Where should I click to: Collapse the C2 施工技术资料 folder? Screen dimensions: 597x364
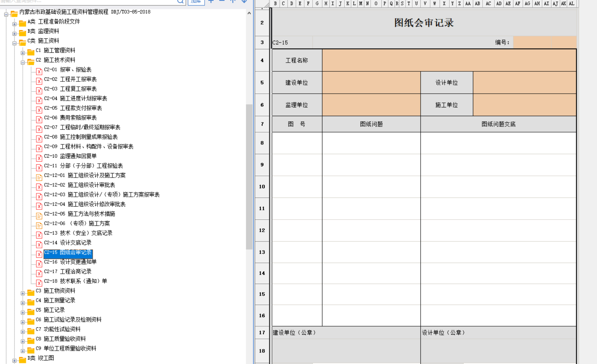click(23, 63)
